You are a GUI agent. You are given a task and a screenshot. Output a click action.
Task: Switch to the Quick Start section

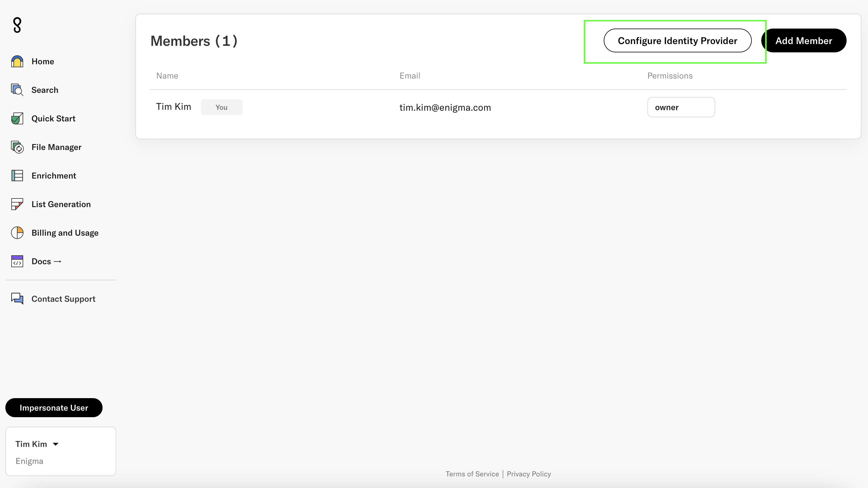coord(54,118)
